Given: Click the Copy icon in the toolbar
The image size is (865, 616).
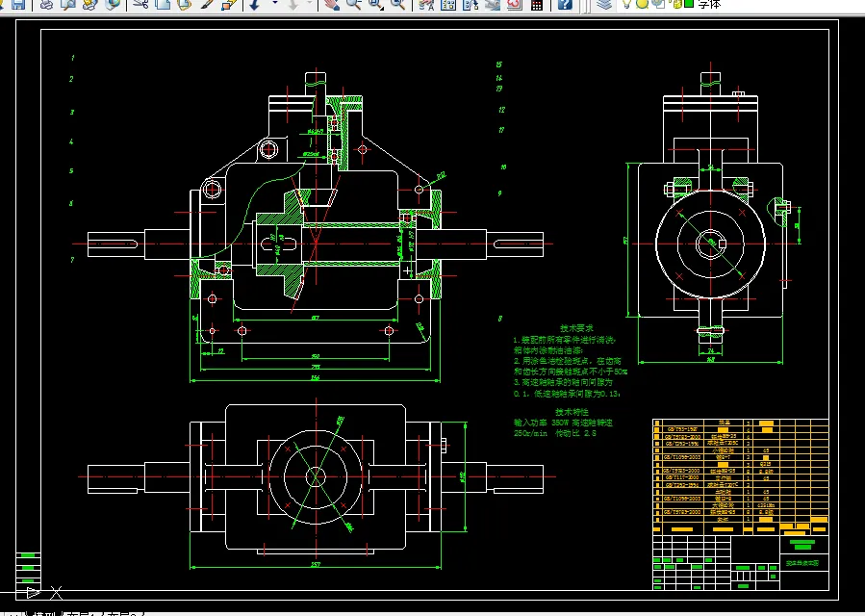Looking at the screenshot, I should pyautogui.click(x=163, y=5).
